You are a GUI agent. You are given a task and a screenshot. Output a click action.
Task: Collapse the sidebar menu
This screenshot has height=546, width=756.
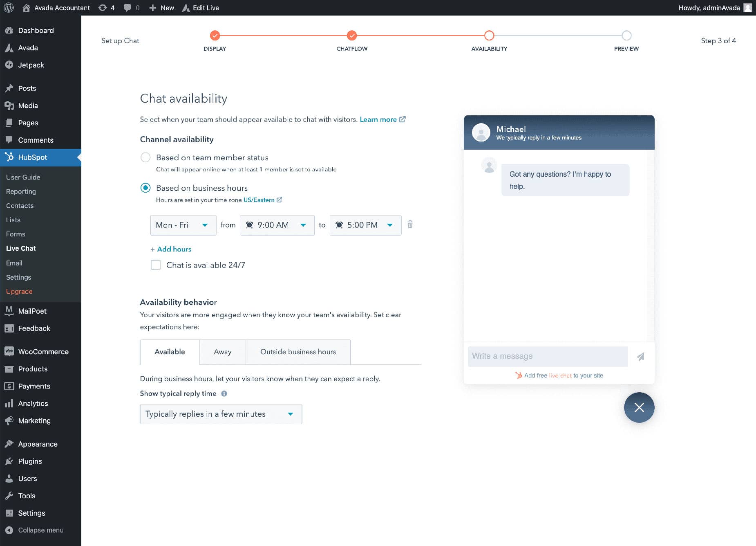click(40, 530)
